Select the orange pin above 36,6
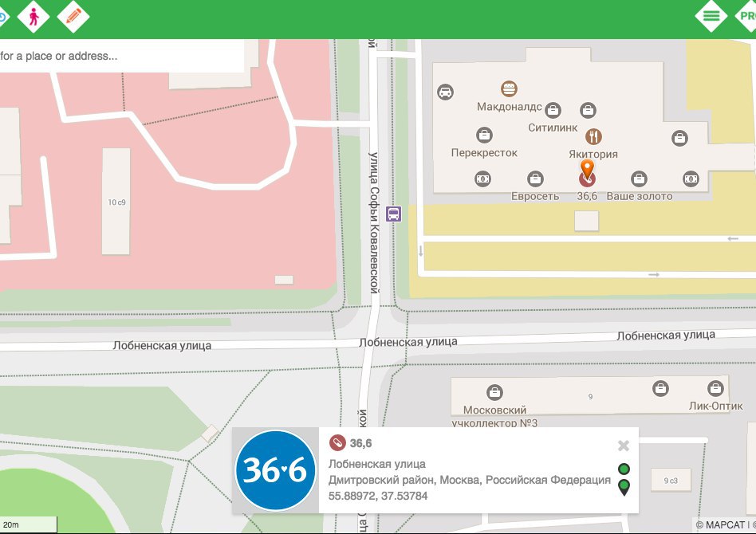The image size is (756, 534). (x=587, y=169)
